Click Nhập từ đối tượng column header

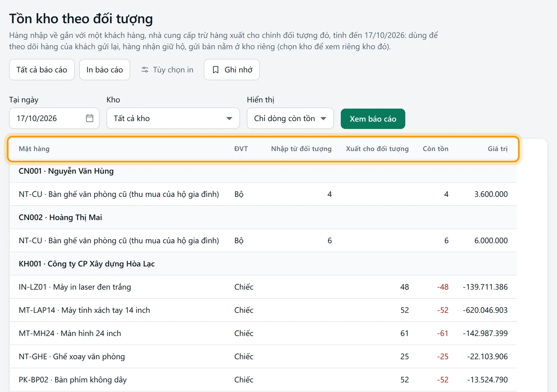[x=301, y=149]
